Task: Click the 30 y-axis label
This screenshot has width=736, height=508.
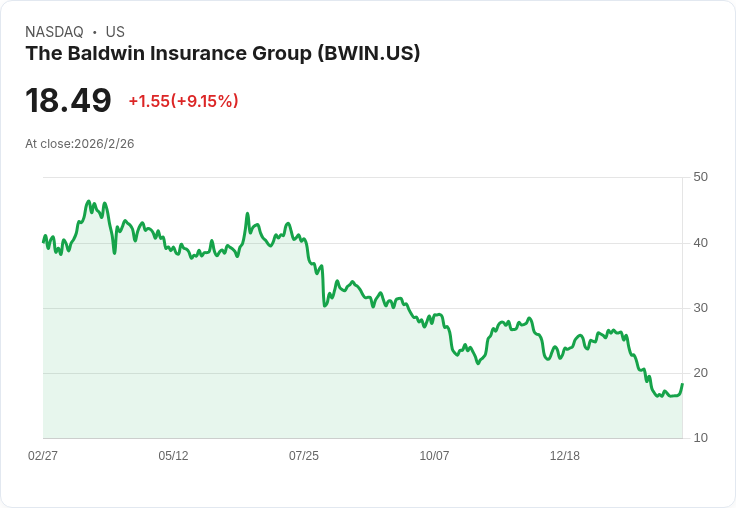Action: click(x=700, y=308)
